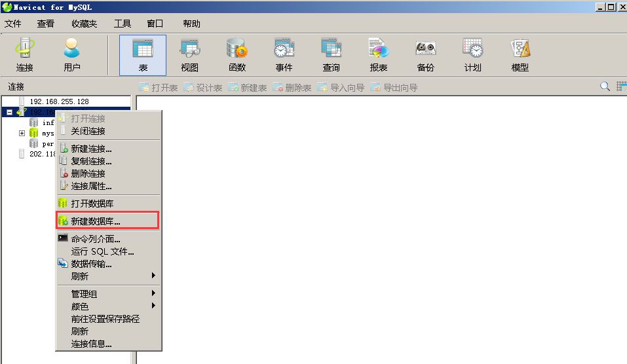This screenshot has height=364, width=627.
Task: Select the 192.168.255.128 connection
Action: pyautogui.click(x=59, y=101)
